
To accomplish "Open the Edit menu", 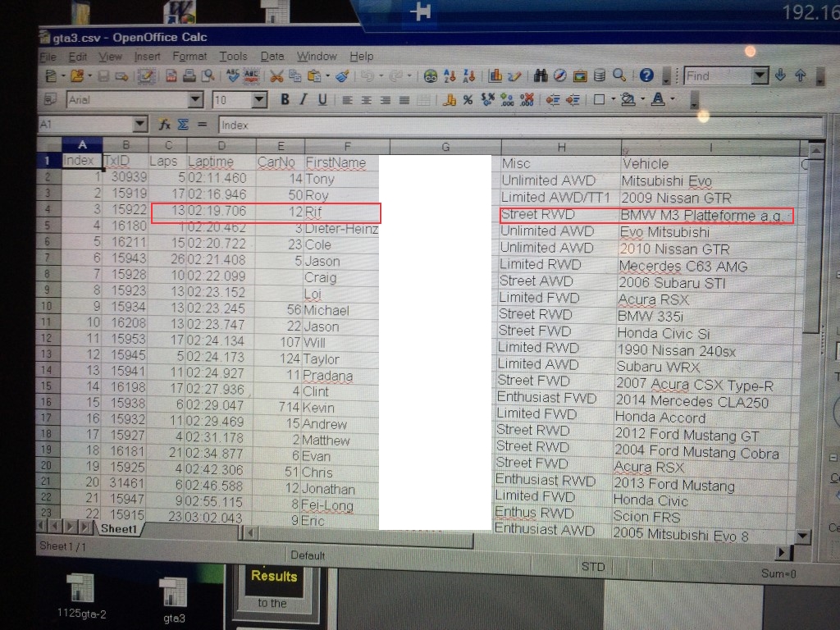I will coord(78,57).
